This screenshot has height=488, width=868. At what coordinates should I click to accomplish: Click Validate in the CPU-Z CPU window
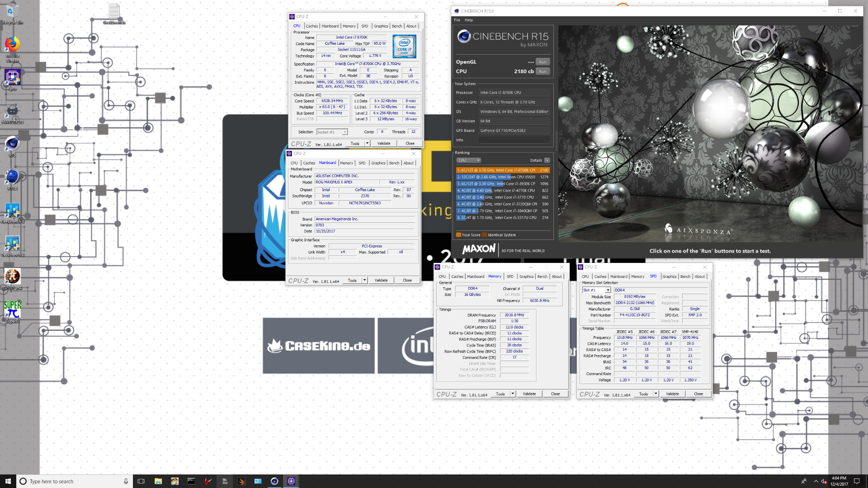384,143
